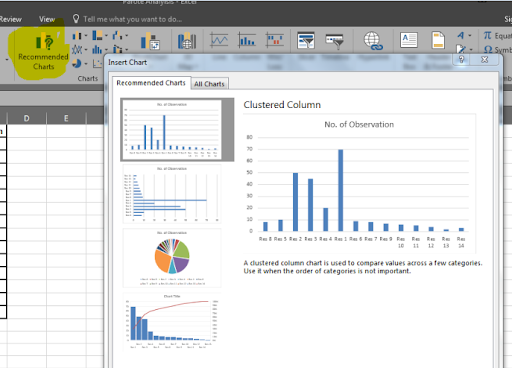Click the Equation pi icon
This screenshot has width=512, height=368.
tap(488, 35)
